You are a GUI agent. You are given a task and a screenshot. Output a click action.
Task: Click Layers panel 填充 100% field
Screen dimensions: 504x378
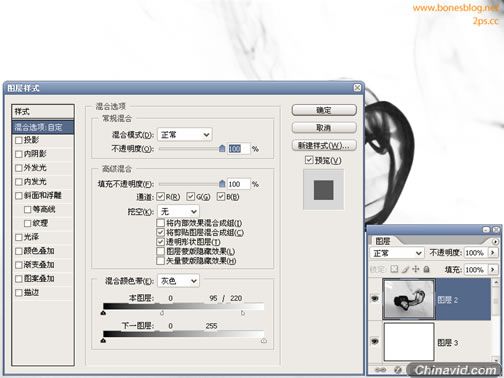point(475,269)
